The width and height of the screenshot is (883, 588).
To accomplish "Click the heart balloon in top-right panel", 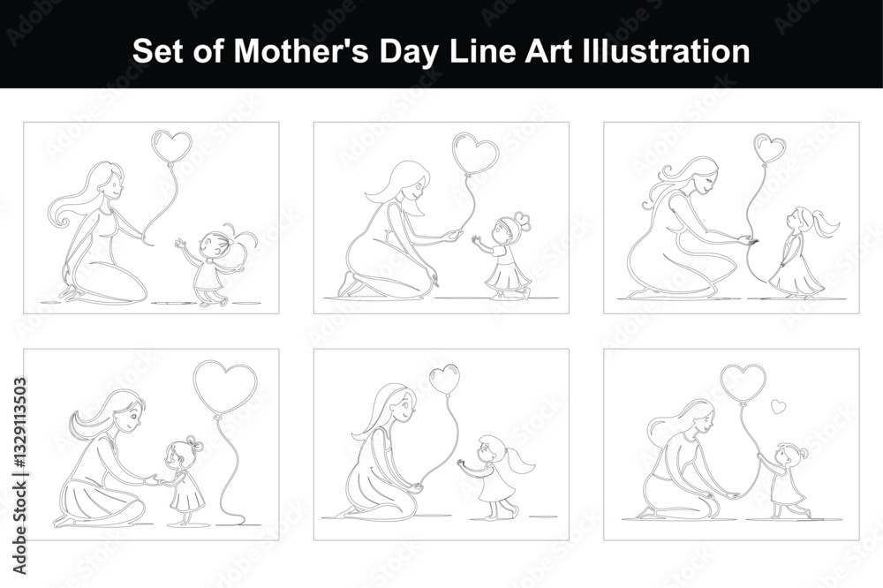I will pyautogui.click(x=770, y=148).
